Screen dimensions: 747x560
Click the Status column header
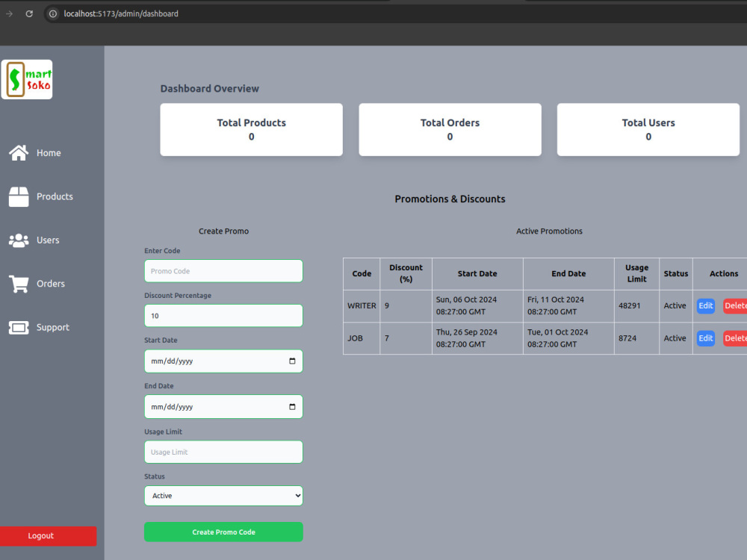[676, 274]
